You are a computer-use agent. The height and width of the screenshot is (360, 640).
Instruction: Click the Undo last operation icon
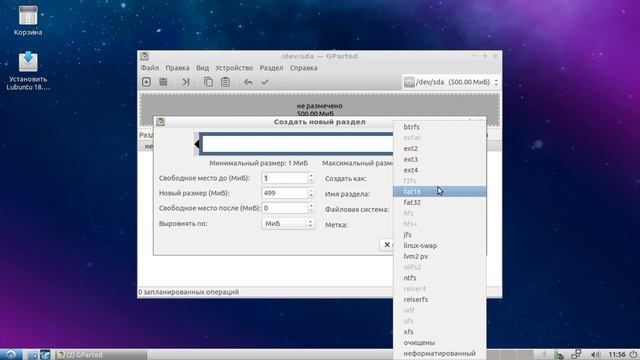tap(248, 82)
